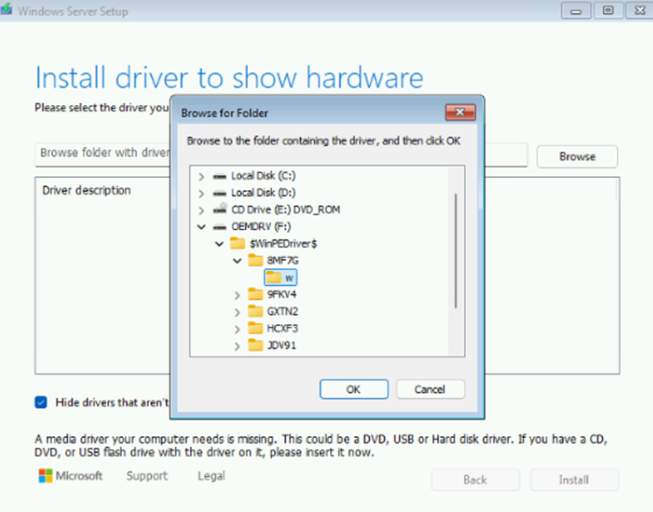The image size is (653, 512).
Task: Click the selected w folder icon
Action: tap(274, 277)
